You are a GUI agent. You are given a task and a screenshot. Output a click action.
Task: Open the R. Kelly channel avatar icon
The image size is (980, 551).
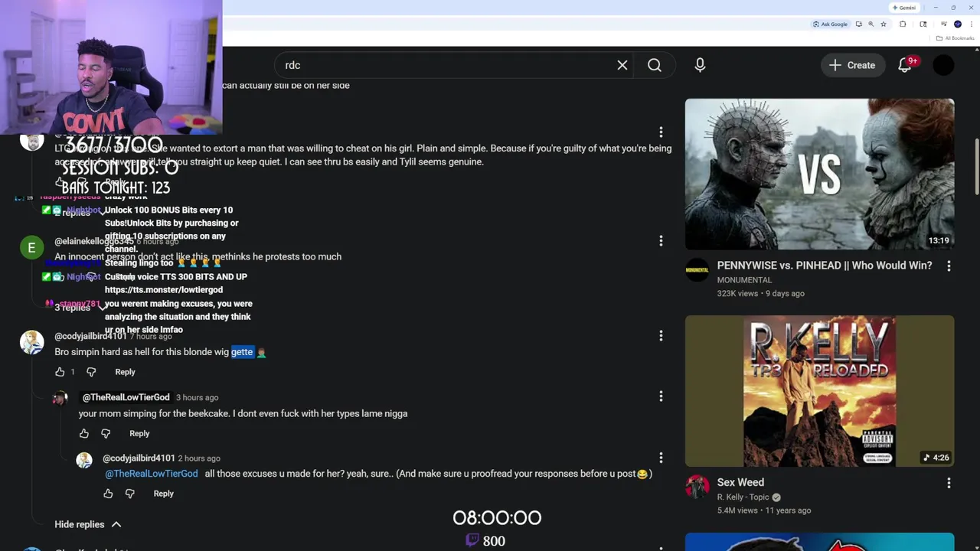click(697, 486)
